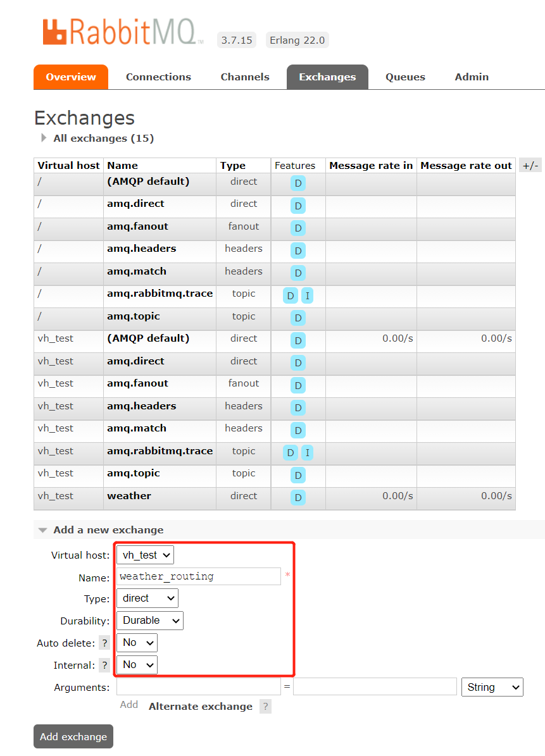Click the D badge in / amq.fanout row
The width and height of the screenshot is (545, 756).
[298, 228]
